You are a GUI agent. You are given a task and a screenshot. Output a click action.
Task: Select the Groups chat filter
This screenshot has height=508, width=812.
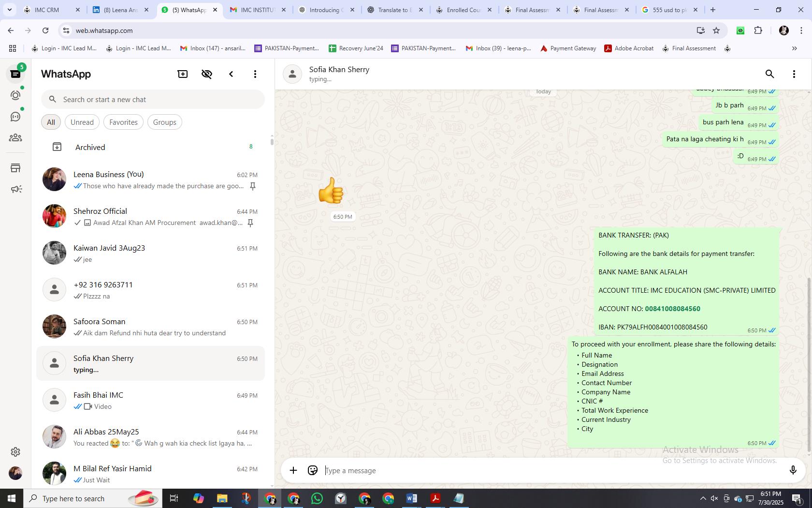click(x=164, y=122)
